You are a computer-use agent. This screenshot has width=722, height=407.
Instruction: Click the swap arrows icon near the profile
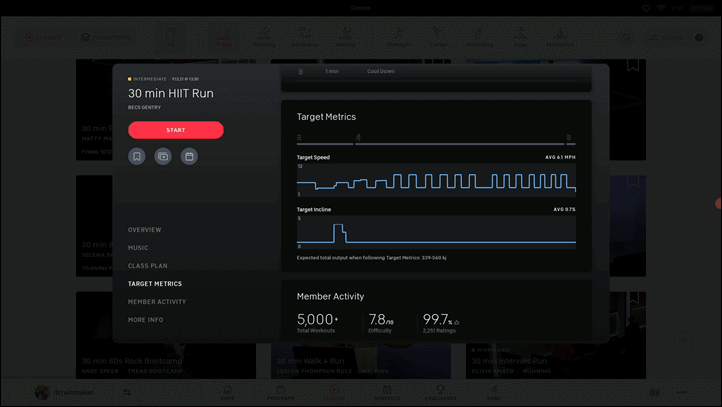tap(127, 392)
